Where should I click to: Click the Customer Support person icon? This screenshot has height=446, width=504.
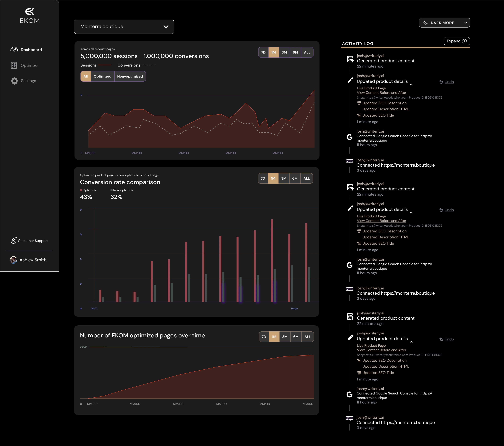(14, 240)
